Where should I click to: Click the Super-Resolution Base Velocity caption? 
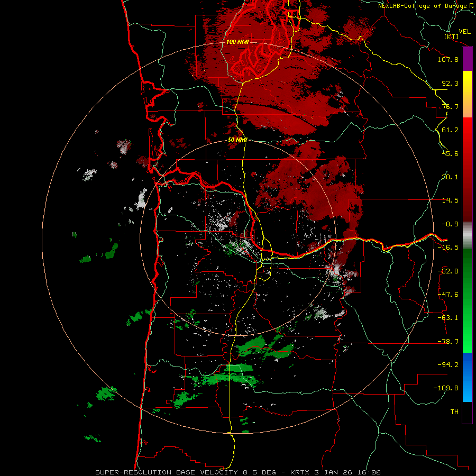[x=237, y=472]
